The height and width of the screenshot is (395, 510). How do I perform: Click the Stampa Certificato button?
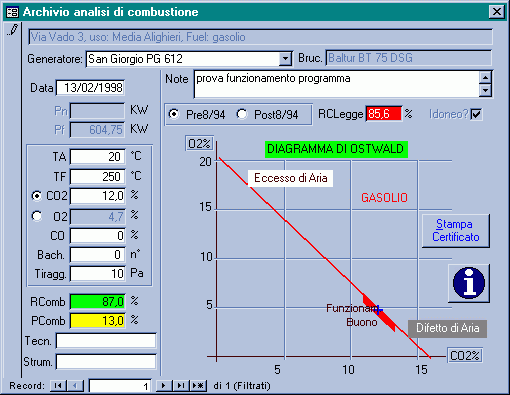coord(456,231)
